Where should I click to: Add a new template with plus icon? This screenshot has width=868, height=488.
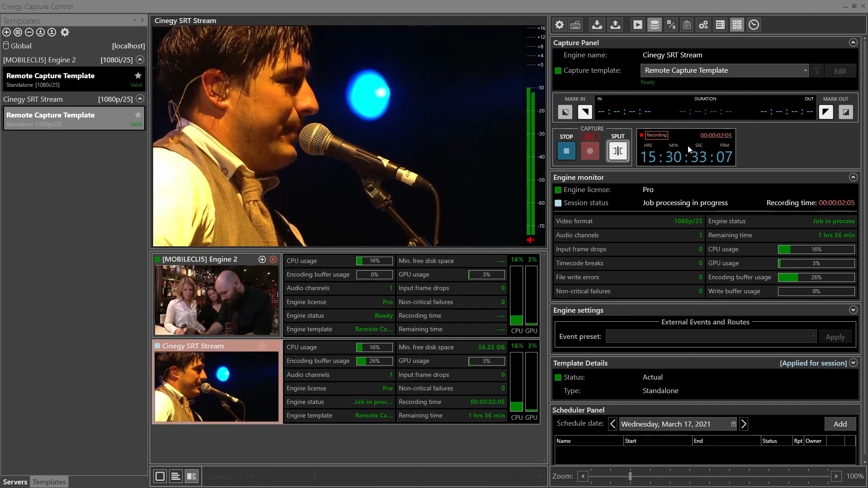7,32
